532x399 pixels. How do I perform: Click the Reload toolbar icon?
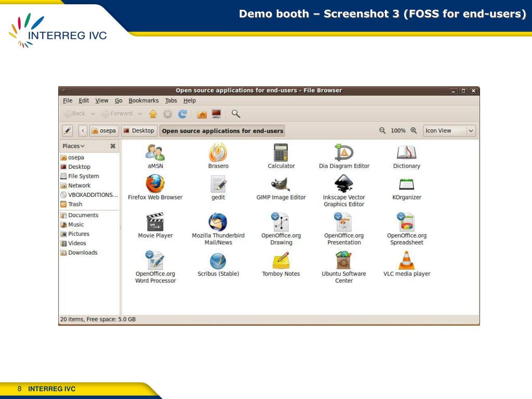[x=182, y=114]
